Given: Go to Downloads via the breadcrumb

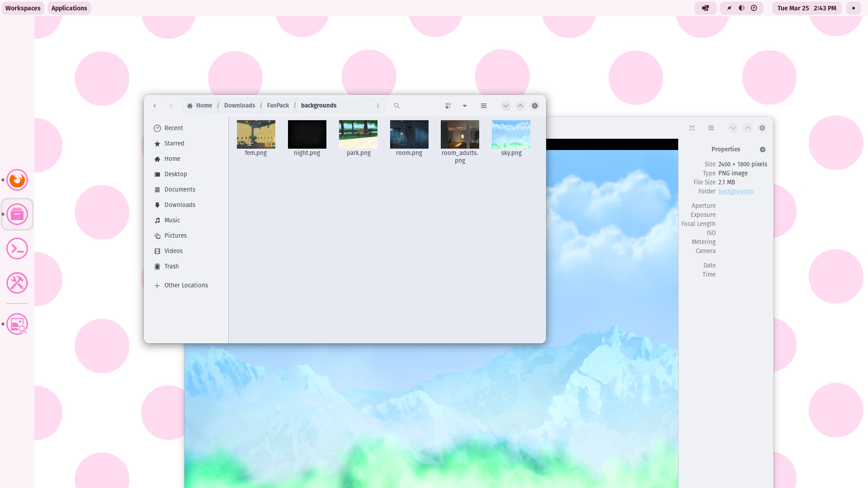Looking at the screenshot, I should pyautogui.click(x=239, y=105).
